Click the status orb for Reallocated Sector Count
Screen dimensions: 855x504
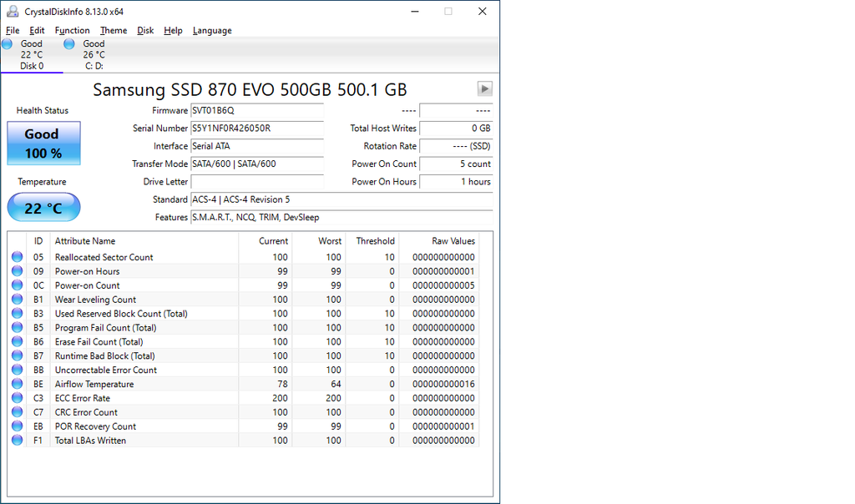(x=18, y=257)
